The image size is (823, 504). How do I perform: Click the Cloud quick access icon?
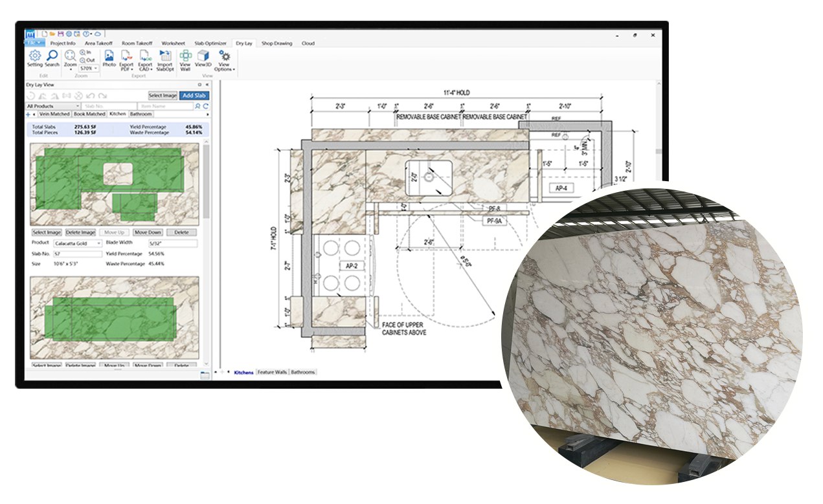[x=98, y=34]
